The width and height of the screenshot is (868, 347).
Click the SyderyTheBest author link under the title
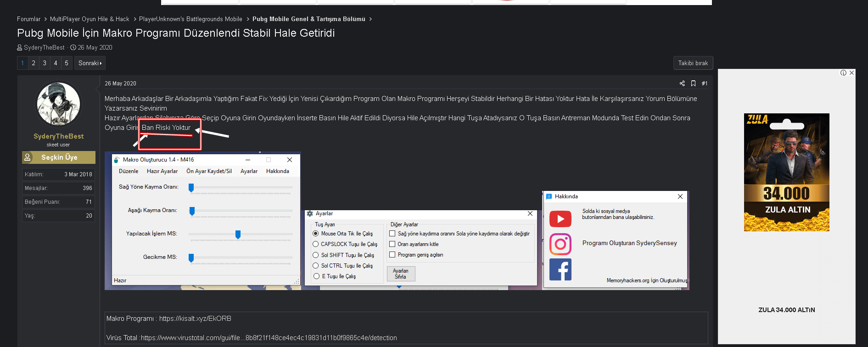click(x=44, y=47)
